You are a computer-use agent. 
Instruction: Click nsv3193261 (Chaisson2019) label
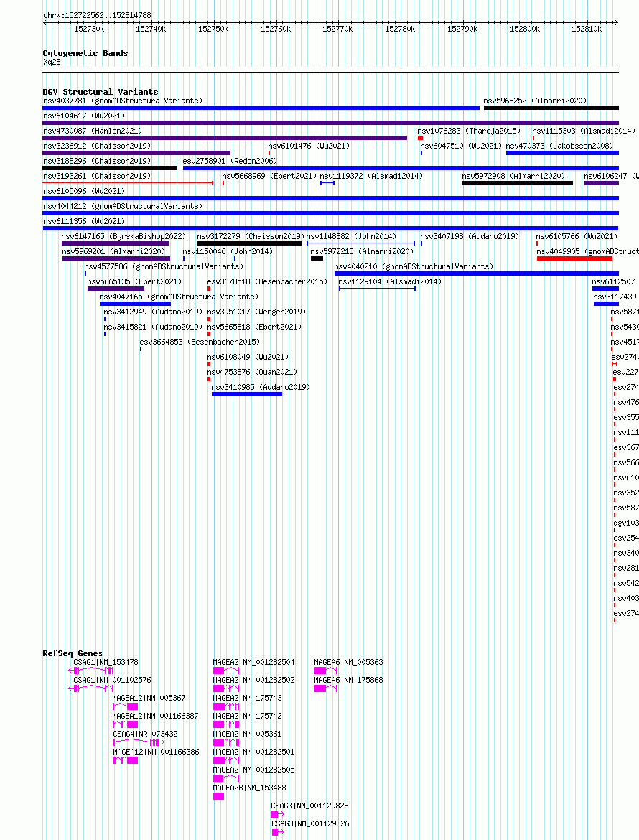coord(96,176)
